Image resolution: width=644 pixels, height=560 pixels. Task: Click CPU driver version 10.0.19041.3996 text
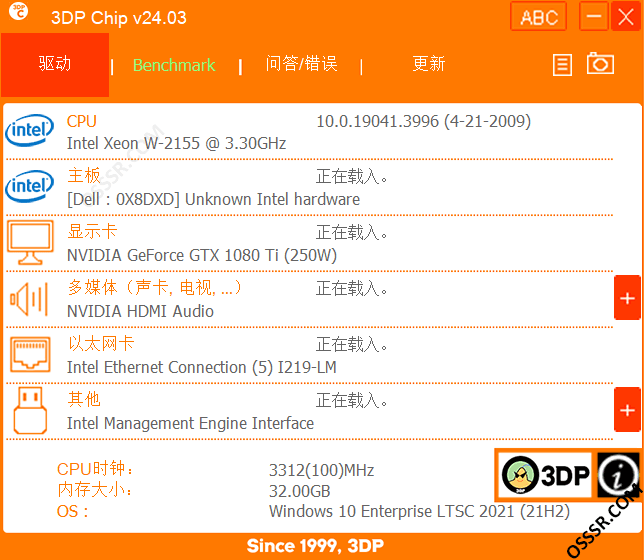pyautogui.click(x=423, y=121)
